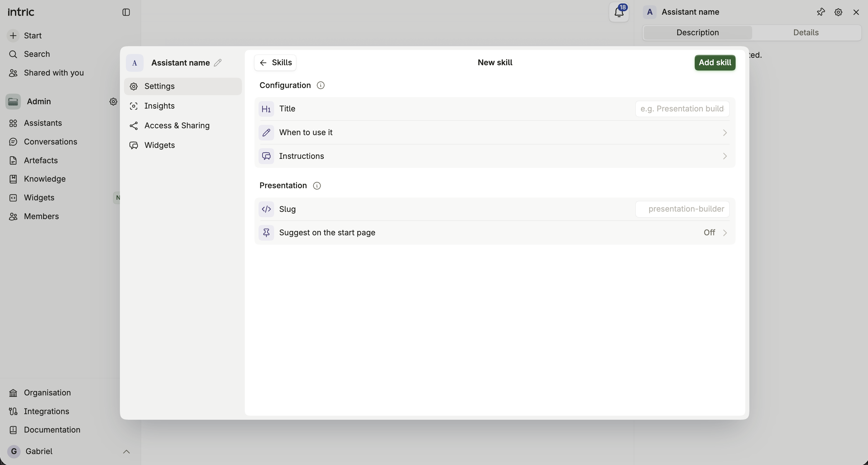The width and height of the screenshot is (868, 465).
Task: Click the Title input field
Action: tap(682, 109)
